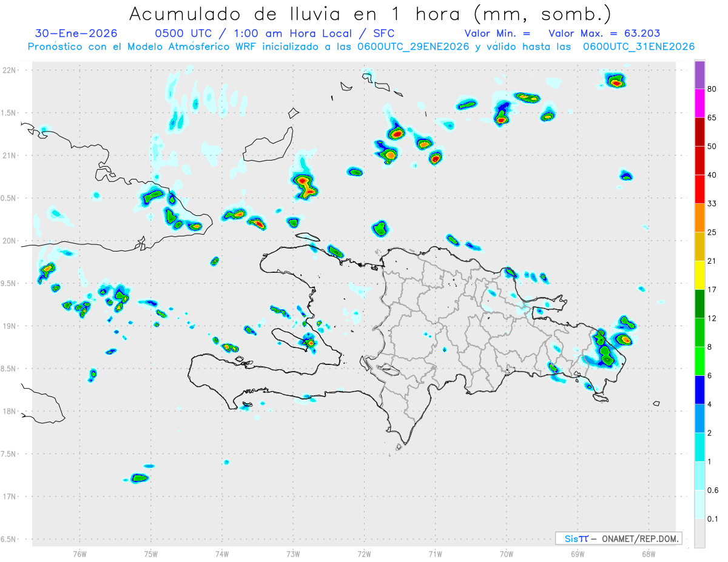Click the '74W' longitude label
This screenshot has width=728, height=562.
pos(221,554)
